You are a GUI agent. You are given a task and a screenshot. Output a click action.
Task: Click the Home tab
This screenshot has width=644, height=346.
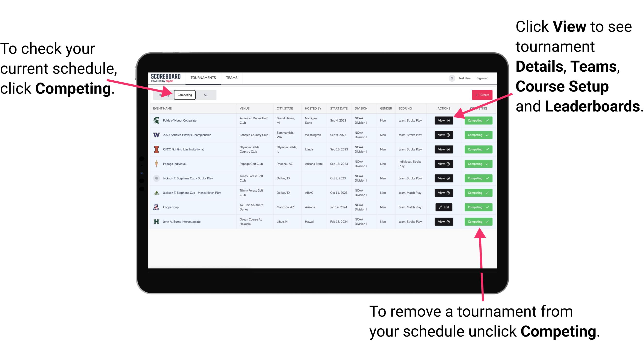(x=163, y=95)
